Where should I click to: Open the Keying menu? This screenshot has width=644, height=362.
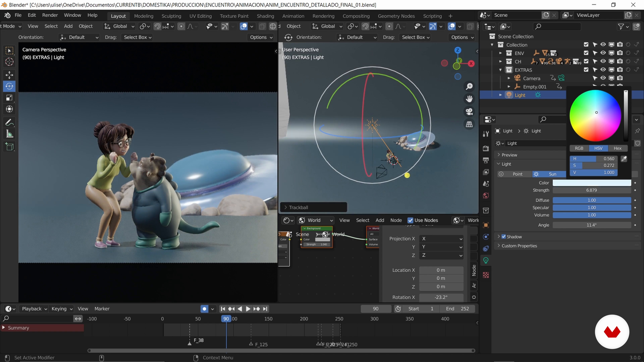62,309
